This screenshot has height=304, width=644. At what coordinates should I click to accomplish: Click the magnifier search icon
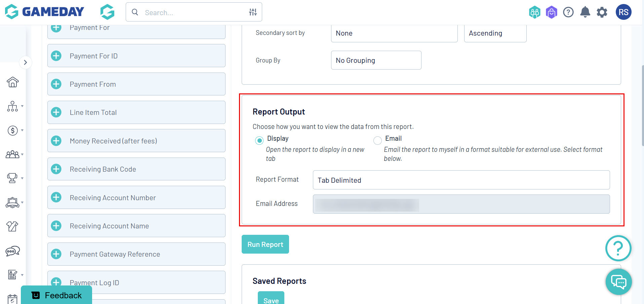pos(135,12)
